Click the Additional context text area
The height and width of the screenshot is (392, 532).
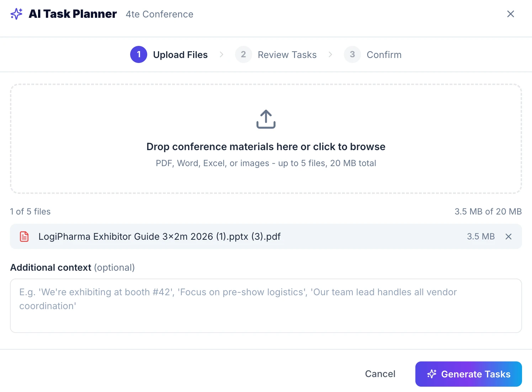(x=266, y=305)
